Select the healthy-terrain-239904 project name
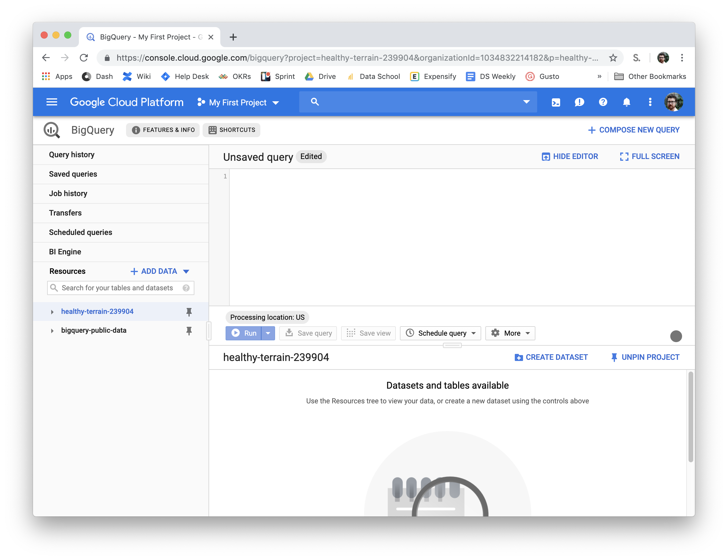The width and height of the screenshot is (728, 560). point(97,312)
